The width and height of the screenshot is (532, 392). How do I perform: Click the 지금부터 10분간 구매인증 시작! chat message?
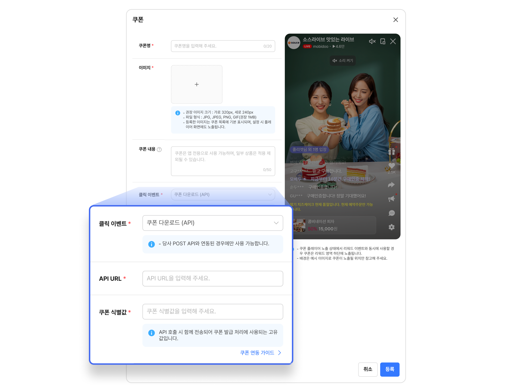[340, 179]
